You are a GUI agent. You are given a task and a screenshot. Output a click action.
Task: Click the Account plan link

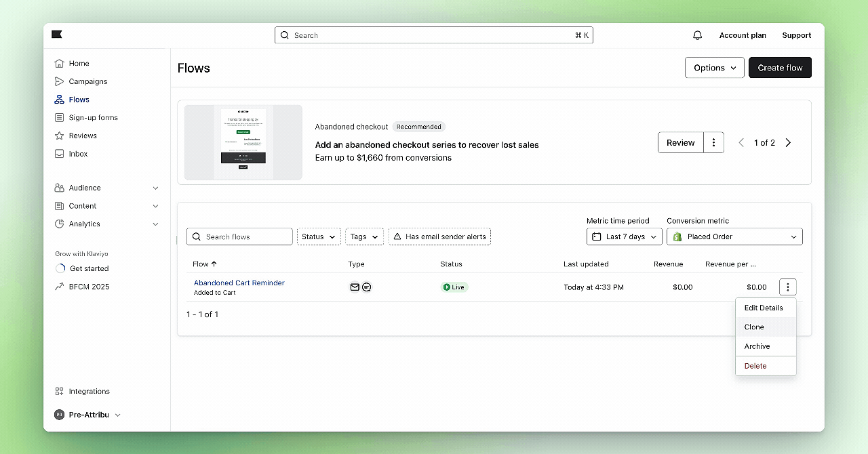pyautogui.click(x=743, y=35)
